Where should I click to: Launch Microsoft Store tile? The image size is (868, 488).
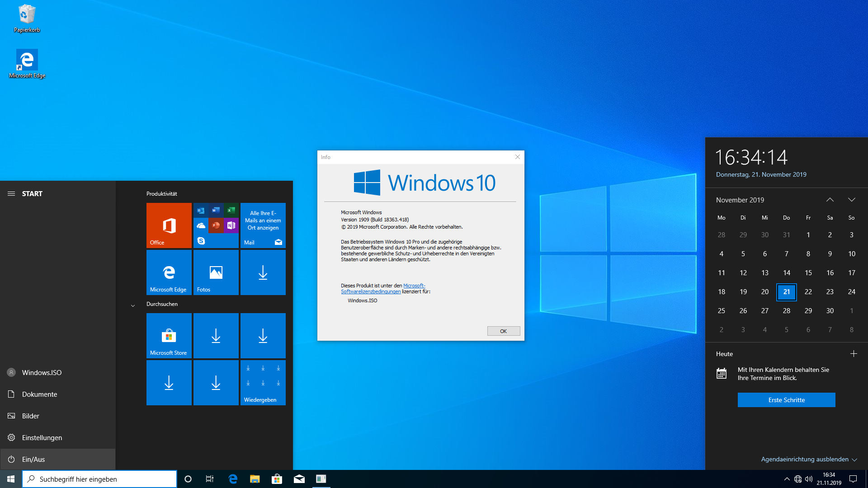coord(169,336)
